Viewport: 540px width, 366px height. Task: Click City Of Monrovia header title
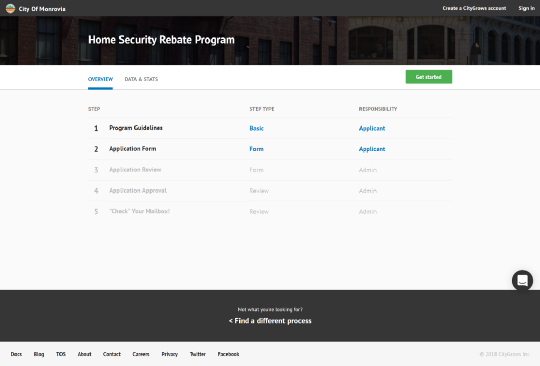(42, 9)
